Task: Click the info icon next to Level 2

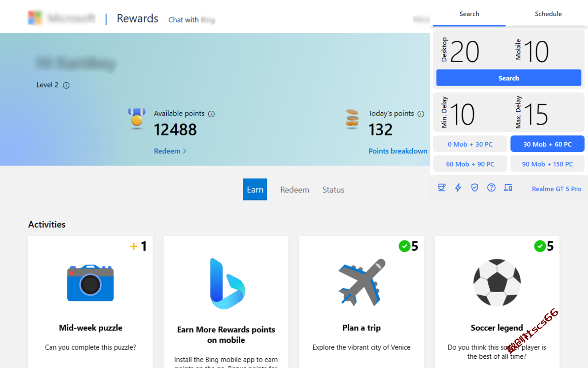Action: (66, 85)
